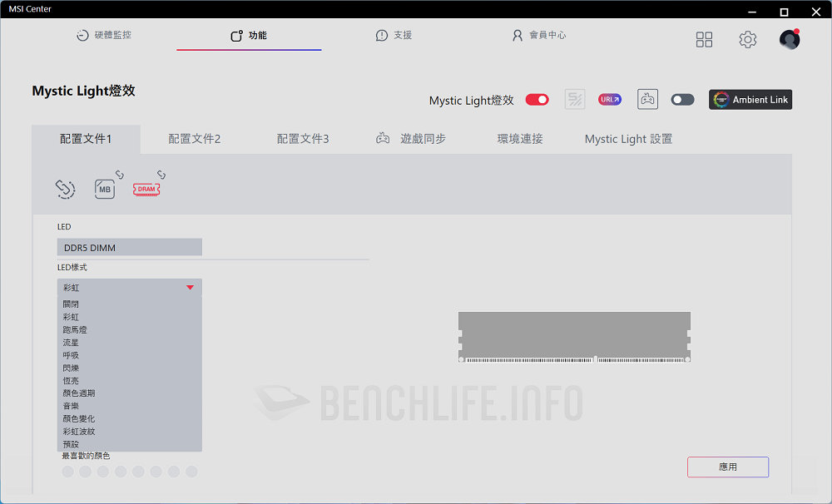Open settings gear icon
Screen dimensions: 832x504
[748, 39]
